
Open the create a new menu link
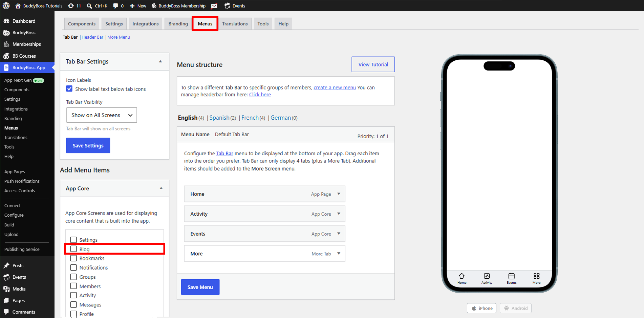coord(335,87)
